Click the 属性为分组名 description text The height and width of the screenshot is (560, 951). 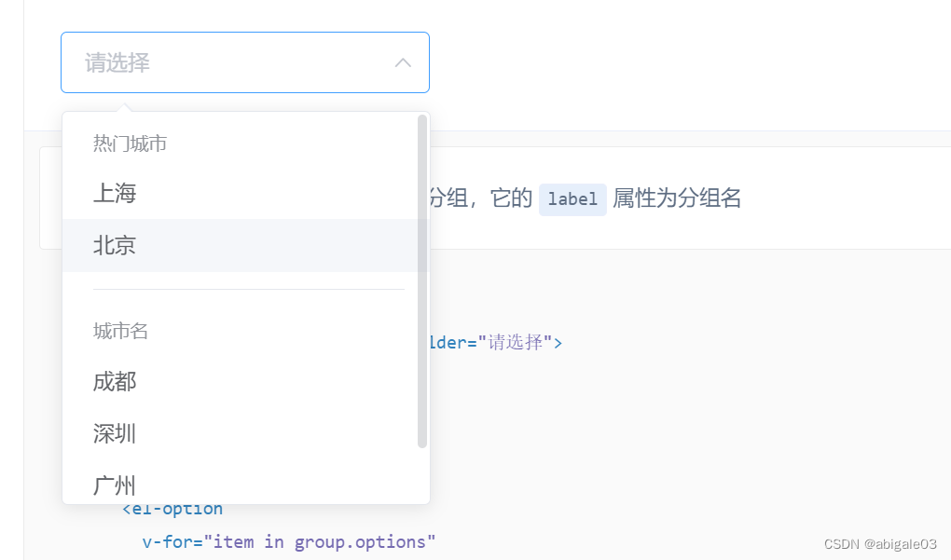click(x=677, y=198)
